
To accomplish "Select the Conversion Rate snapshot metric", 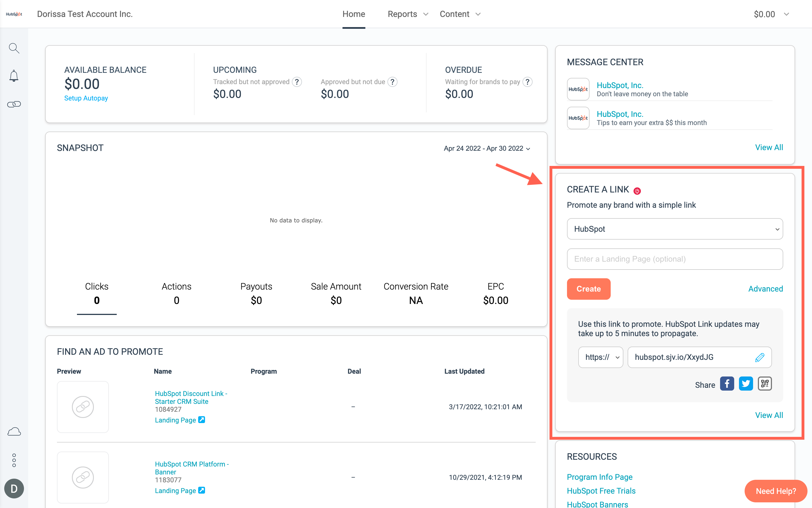I will point(416,293).
